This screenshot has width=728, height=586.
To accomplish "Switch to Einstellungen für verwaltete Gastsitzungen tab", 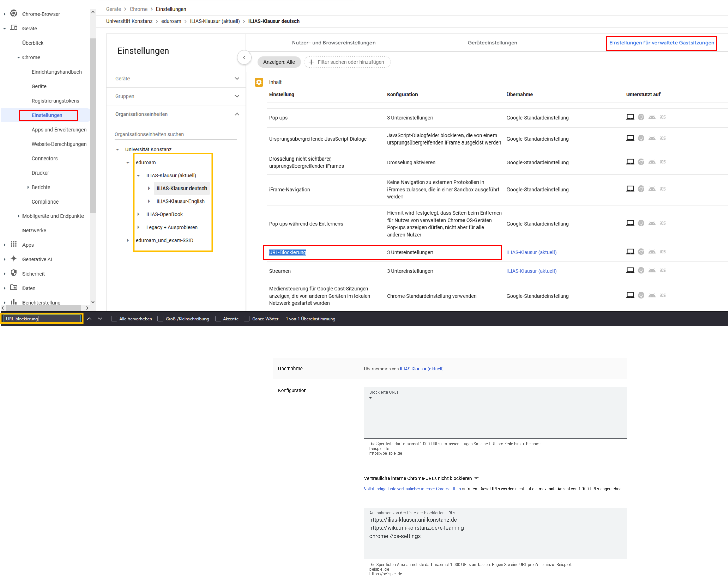I will click(x=662, y=43).
